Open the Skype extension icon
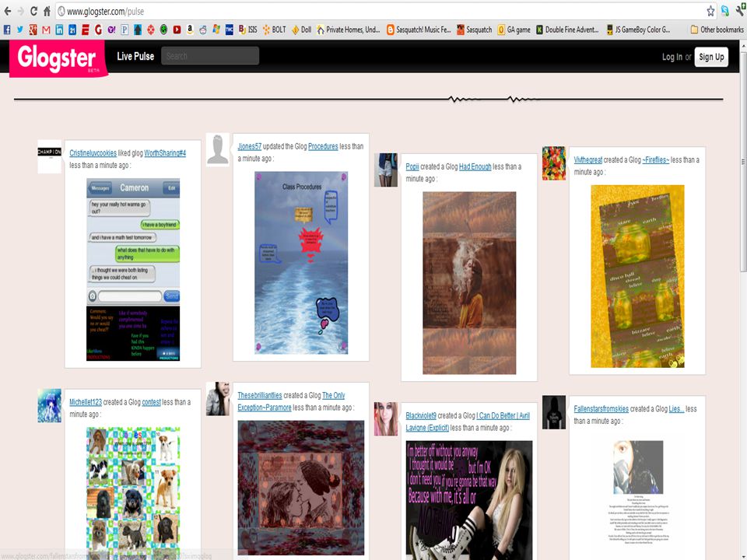Image resolution: width=747 pixels, height=560 pixels. (724, 11)
